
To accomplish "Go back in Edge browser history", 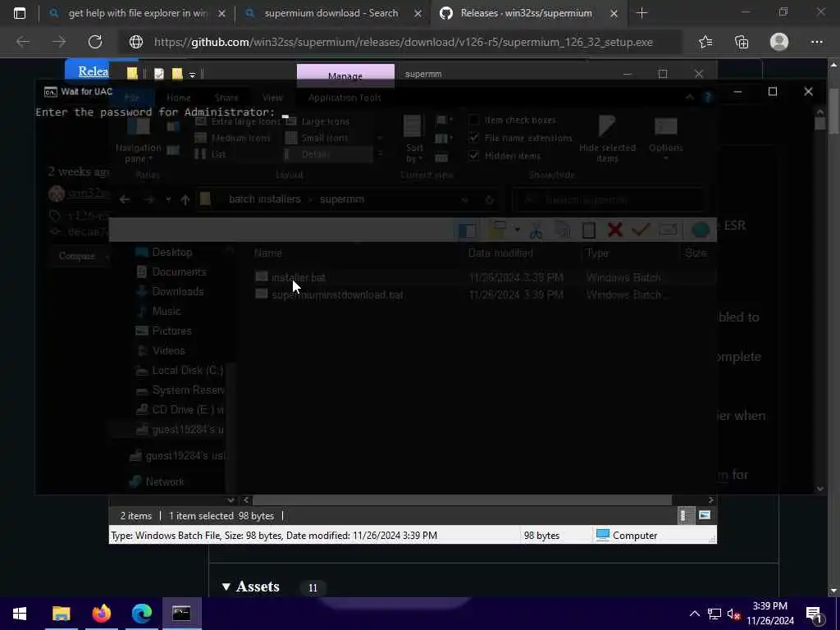I will (x=23, y=42).
